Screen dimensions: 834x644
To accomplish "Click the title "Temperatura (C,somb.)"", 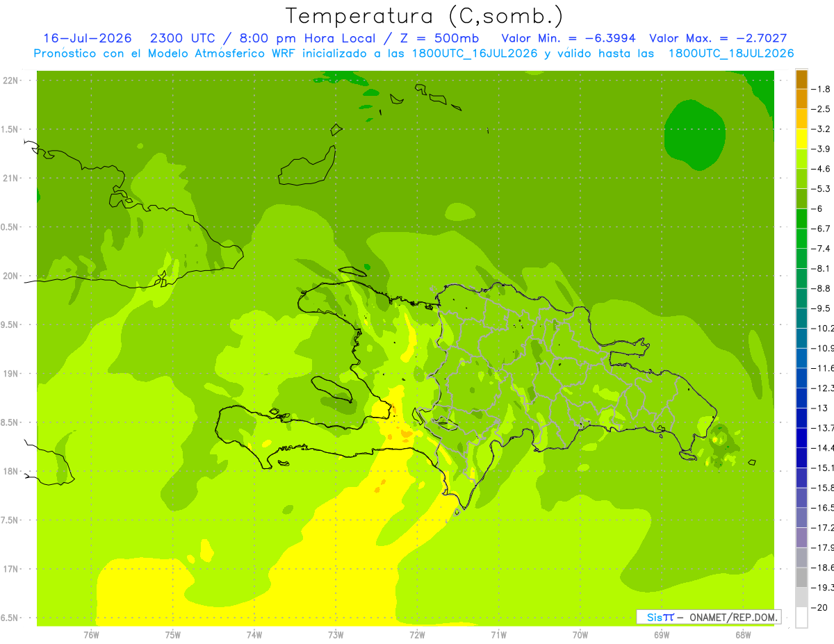I will coord(425,16).
